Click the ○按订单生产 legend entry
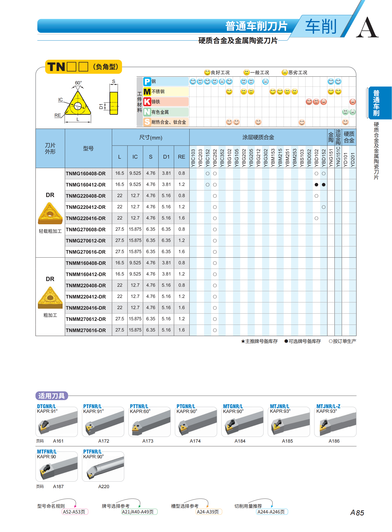 click(x=342, y=341)
